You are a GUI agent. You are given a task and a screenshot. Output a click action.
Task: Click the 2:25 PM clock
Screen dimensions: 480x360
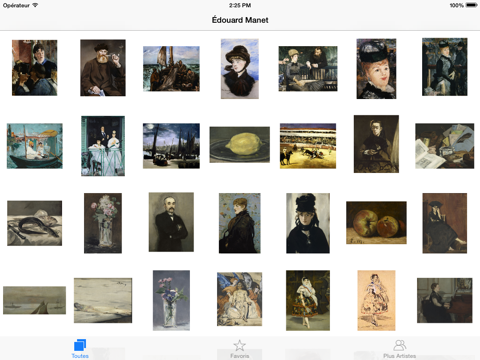tap(240, 5)
